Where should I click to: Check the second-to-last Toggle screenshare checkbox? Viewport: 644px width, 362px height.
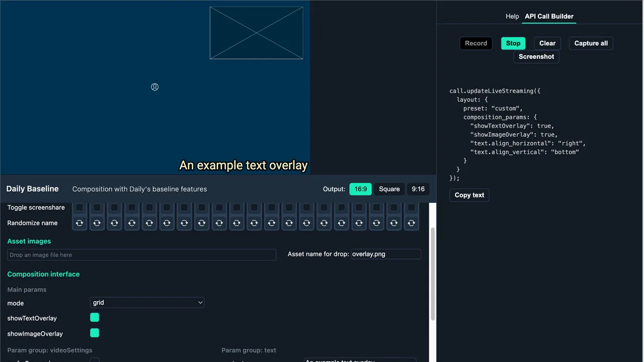(394, 207)
